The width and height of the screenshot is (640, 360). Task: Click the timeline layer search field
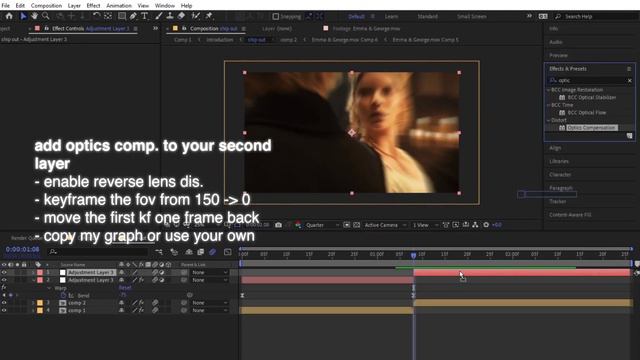point(98,252)
